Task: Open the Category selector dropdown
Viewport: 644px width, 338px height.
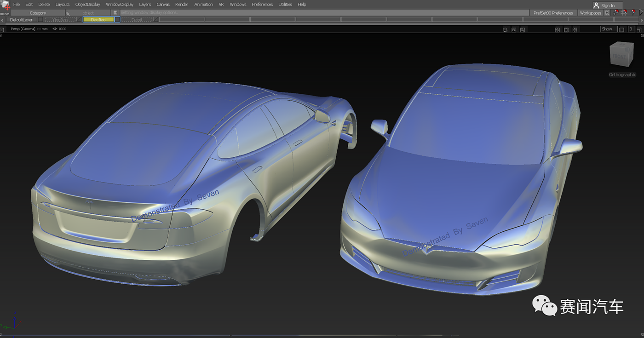Action: (38, 13)
